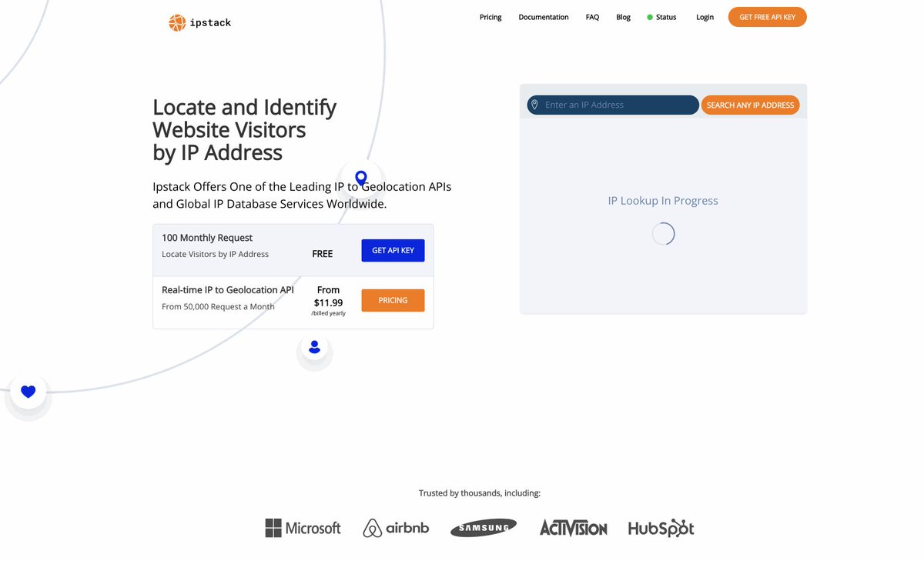This screenshot has height=561, width=924.
Task: Click the ipstack wordmark text
Action: pyautogui.click(x=210, y=23)
